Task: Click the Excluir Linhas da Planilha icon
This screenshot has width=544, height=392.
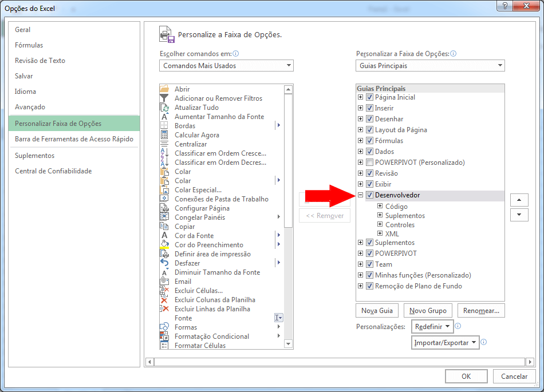Action: 164,309
